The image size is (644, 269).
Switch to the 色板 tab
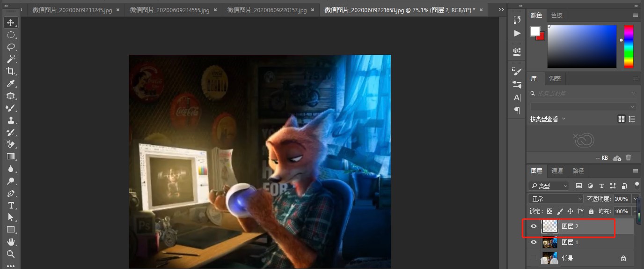[x=557, y=15]
